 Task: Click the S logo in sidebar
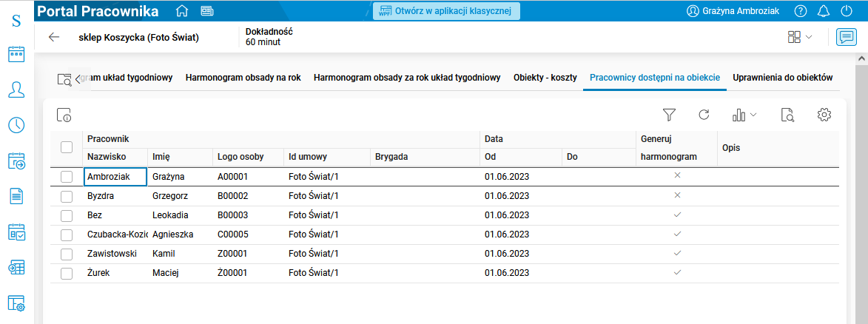[x=16, y=21]
